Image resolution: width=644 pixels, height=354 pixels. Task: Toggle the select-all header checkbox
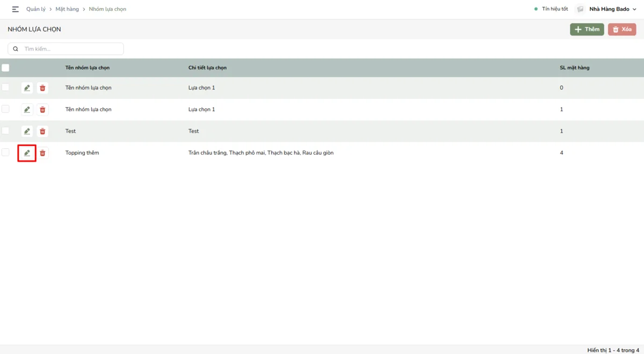(5, 68)
